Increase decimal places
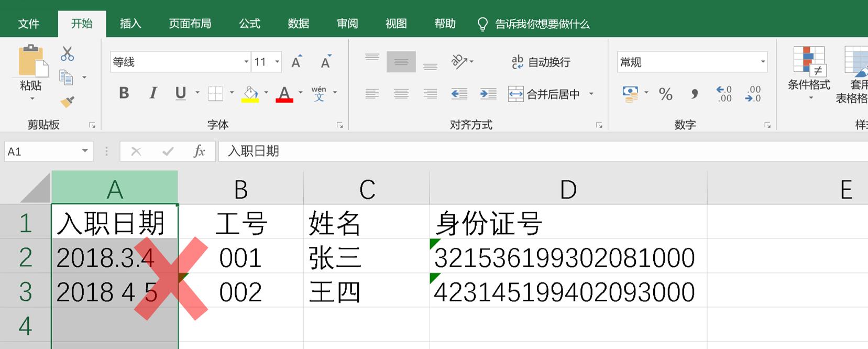Screen dimensions: 868x349 click(x=724, y=94)
